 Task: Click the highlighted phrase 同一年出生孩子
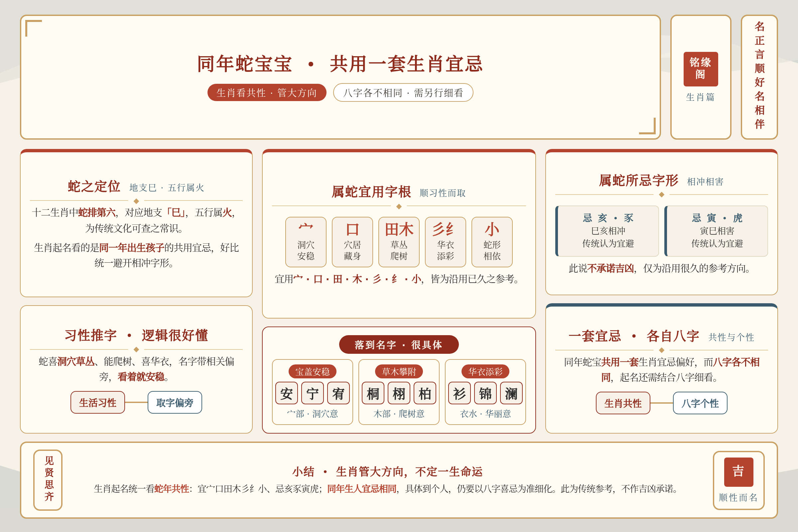[x=132, y=248]
